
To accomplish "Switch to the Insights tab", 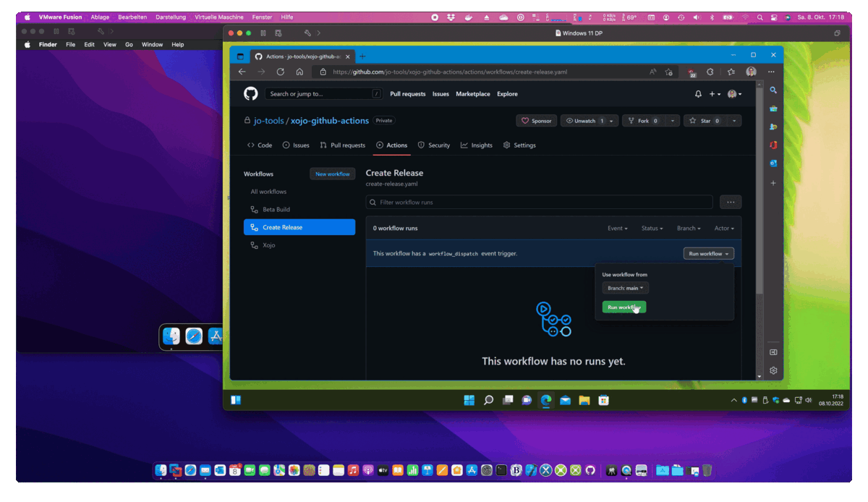I will click(477, 145).
